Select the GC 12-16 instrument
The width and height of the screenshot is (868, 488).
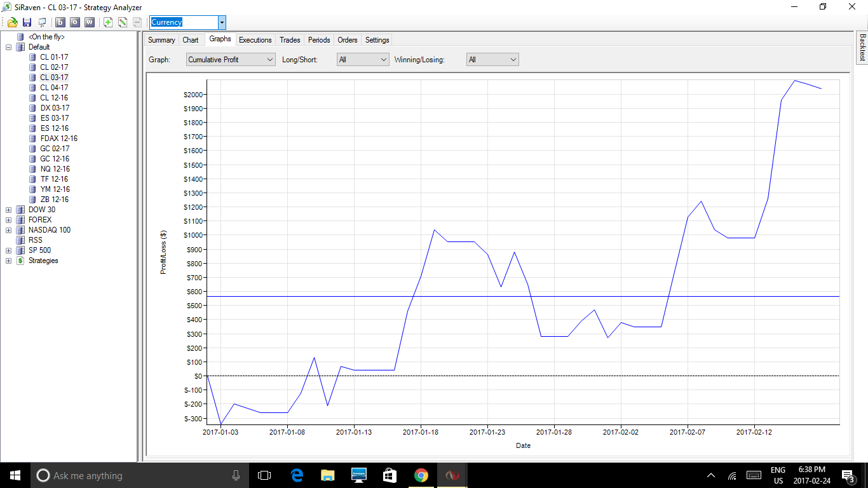tap(55, 159)
